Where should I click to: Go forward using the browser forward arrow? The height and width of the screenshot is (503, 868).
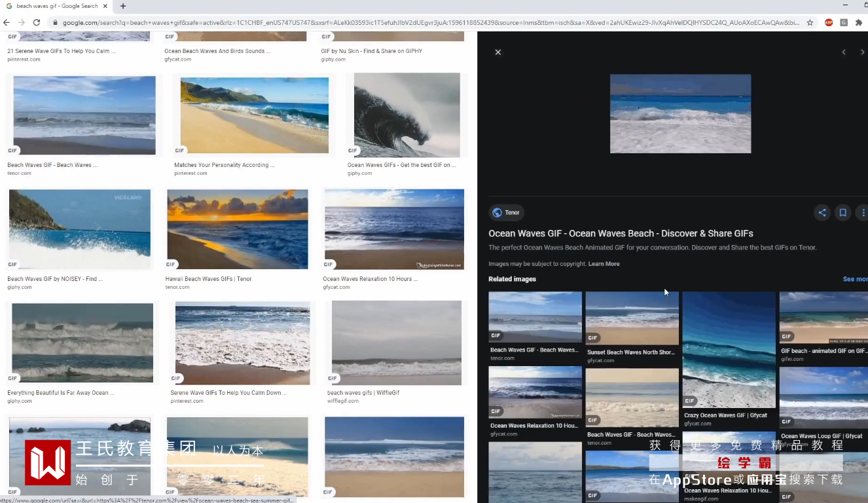tap(22, 22)
